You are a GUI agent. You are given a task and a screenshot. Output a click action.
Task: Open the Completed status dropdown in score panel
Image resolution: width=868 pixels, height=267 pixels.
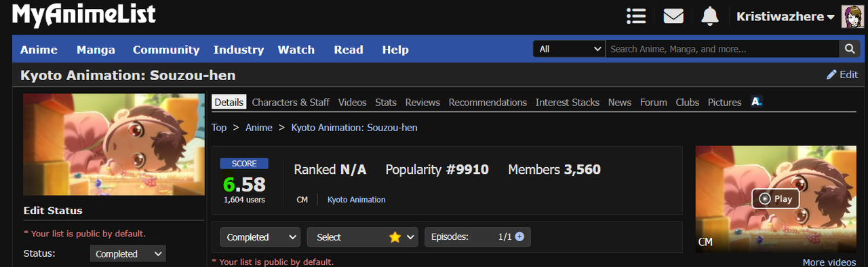pyautogui.click(x=260, y=237)
